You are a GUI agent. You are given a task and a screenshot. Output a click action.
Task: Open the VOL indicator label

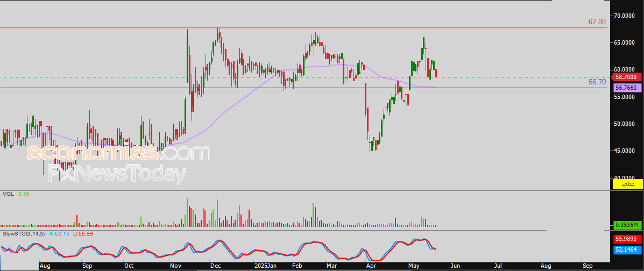pos(8,194)
